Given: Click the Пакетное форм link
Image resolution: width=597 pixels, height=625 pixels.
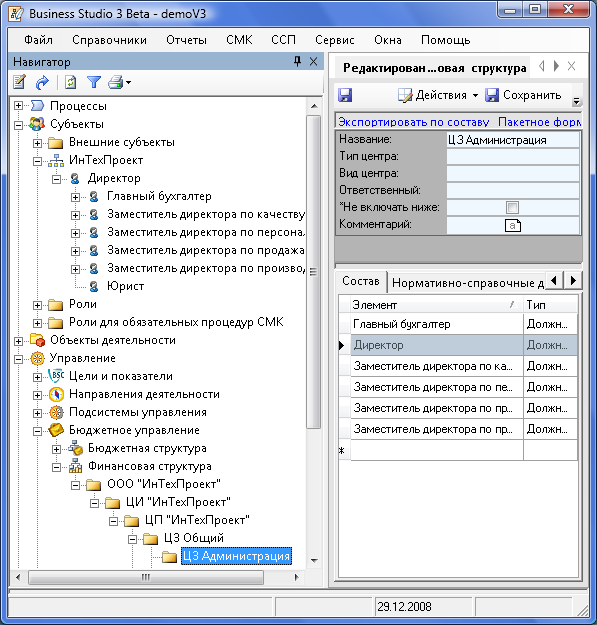Looking at the screenshot, I should (540, 122).
